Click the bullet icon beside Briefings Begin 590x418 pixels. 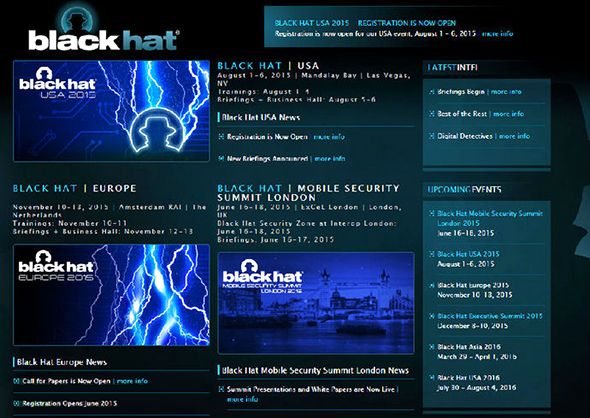click(x=432, y=91)
